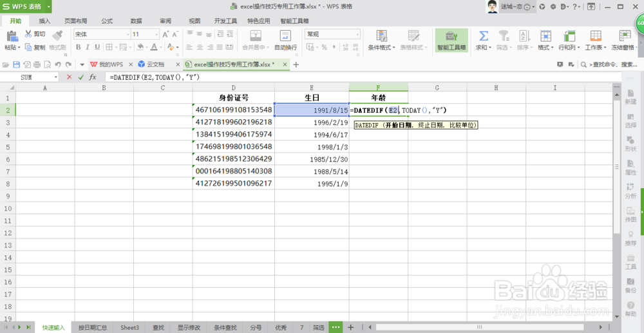This screenshot has width=644, height=333.
Task: Open 帮助 (Help) in right sidebar
Action: [x=630, y=309]
